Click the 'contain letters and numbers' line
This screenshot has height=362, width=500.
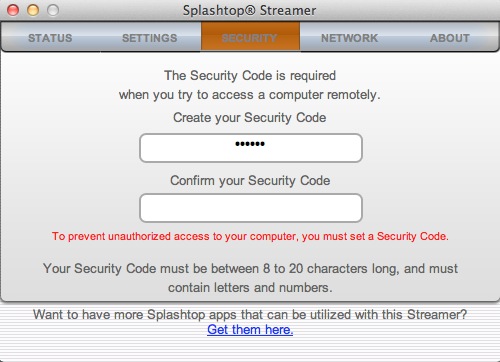[250, 287]
